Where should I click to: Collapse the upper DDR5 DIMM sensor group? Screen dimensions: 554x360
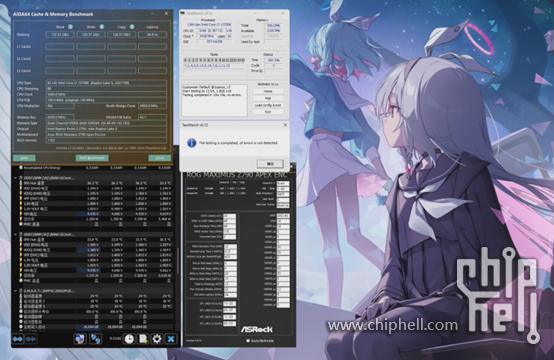coord(16,178)
